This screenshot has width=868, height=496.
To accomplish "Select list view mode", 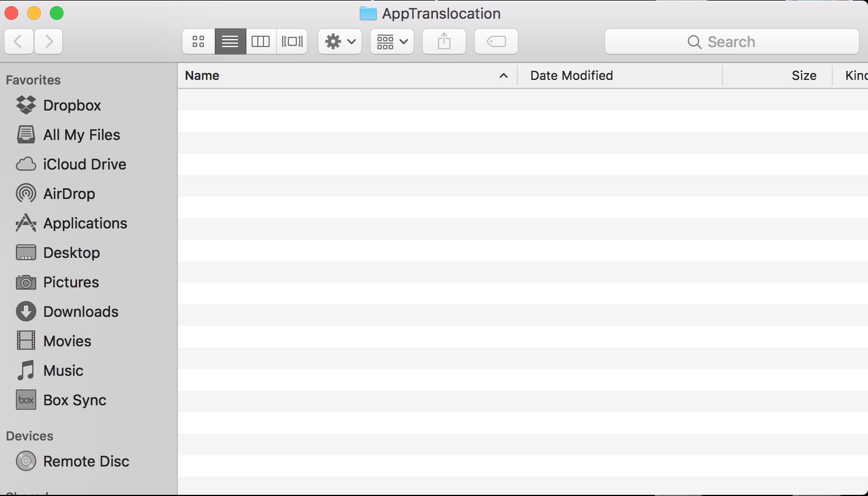I will (230, 41).
